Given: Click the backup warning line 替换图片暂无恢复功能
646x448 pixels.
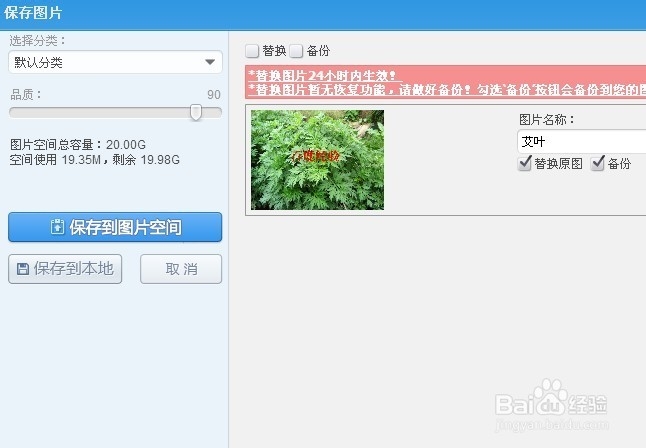Looking at the screenshot, I should 447,89.
